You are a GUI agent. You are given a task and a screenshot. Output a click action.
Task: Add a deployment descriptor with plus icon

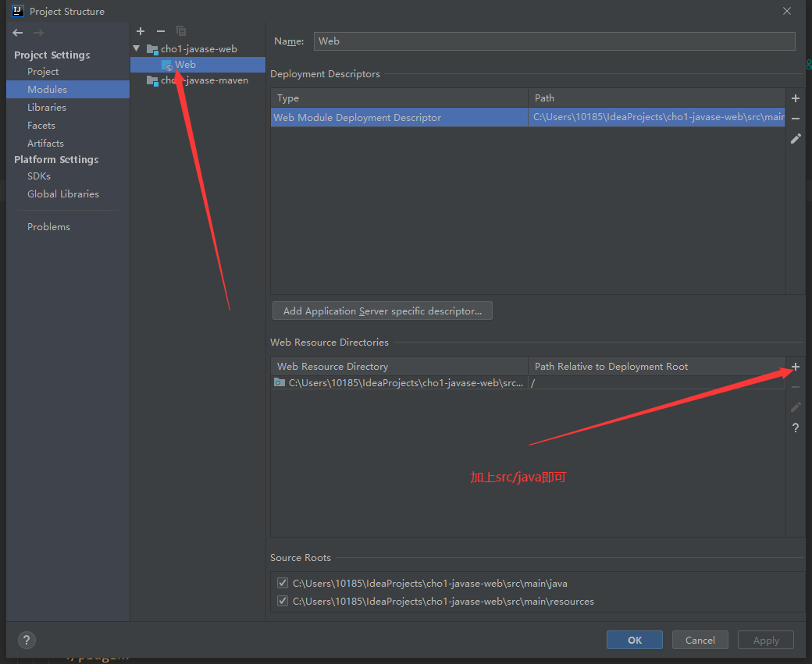pyautogui.click(x=796, y=98)
